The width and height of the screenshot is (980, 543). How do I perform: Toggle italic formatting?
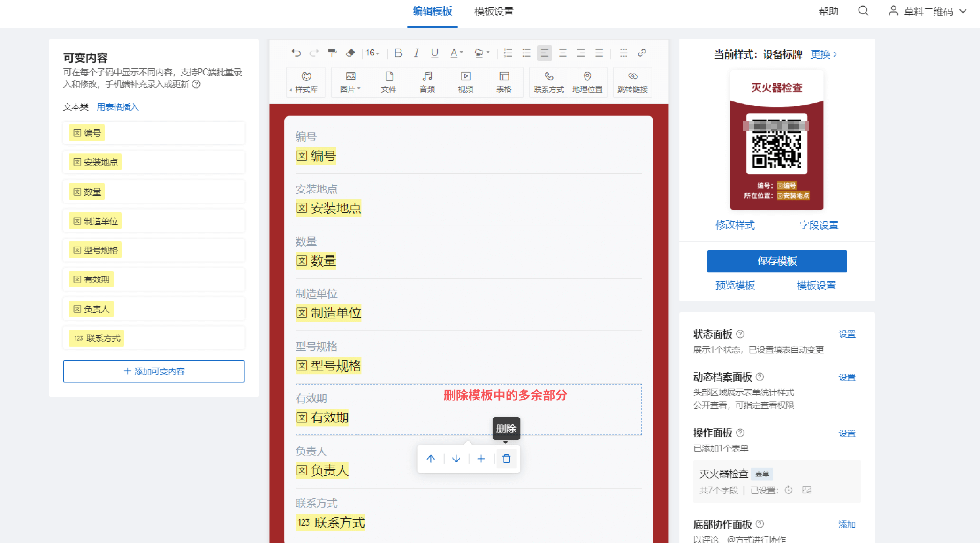[x=416, y=53]
